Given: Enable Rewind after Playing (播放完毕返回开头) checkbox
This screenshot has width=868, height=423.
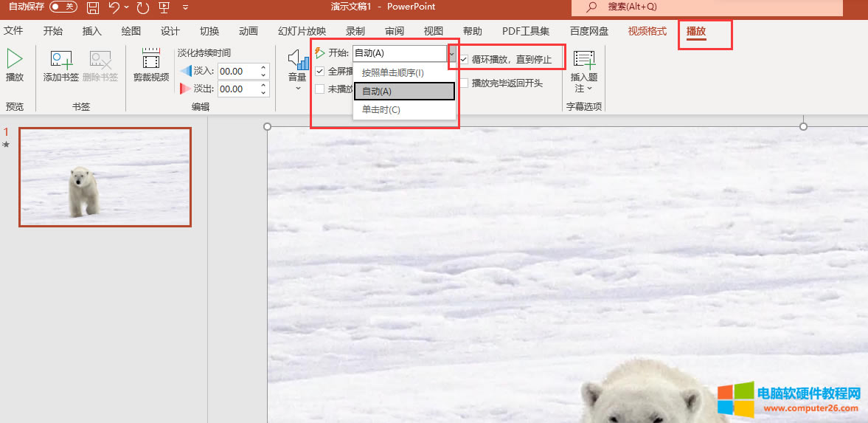Looking at the screenshot, I should tap(464, 83).
